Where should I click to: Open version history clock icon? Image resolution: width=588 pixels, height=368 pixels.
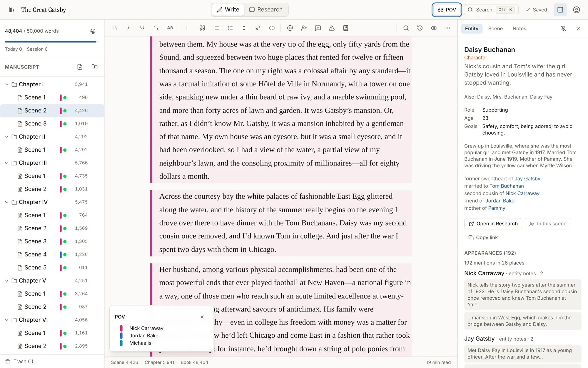click(420, 28)
